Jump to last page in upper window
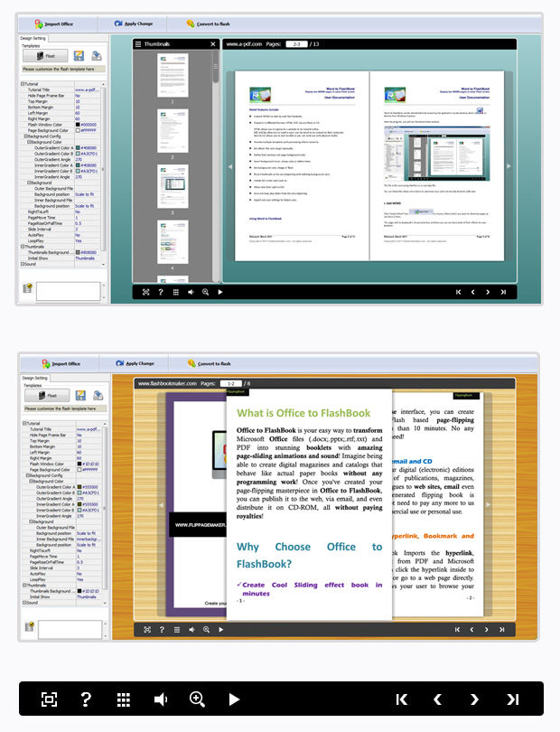 [x=503, y=292]
